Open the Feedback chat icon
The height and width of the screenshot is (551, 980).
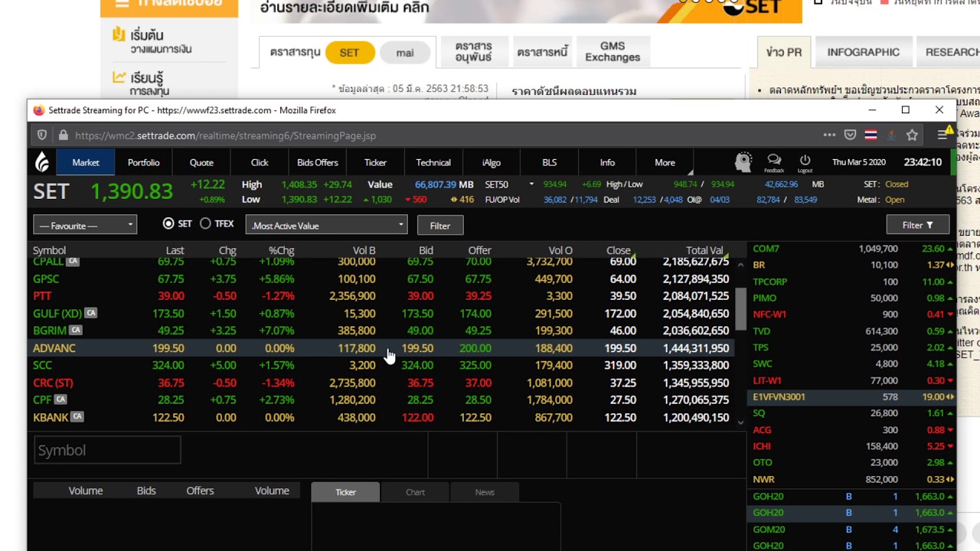coord(774,161)
